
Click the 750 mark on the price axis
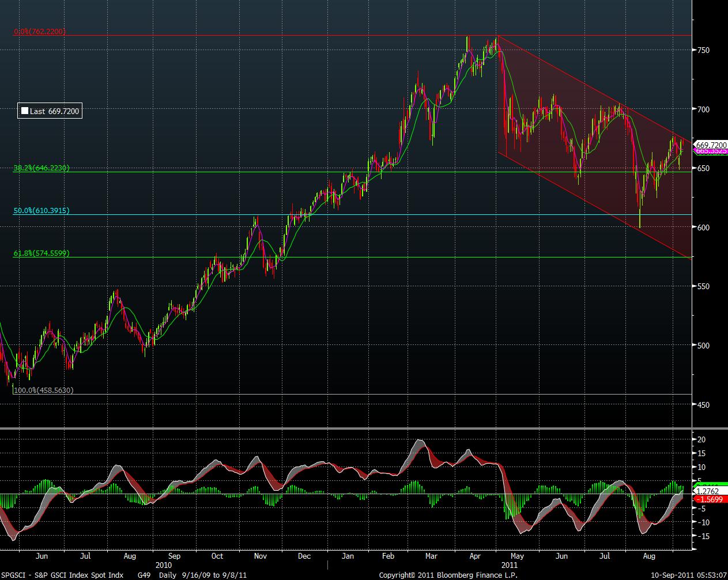703,50
